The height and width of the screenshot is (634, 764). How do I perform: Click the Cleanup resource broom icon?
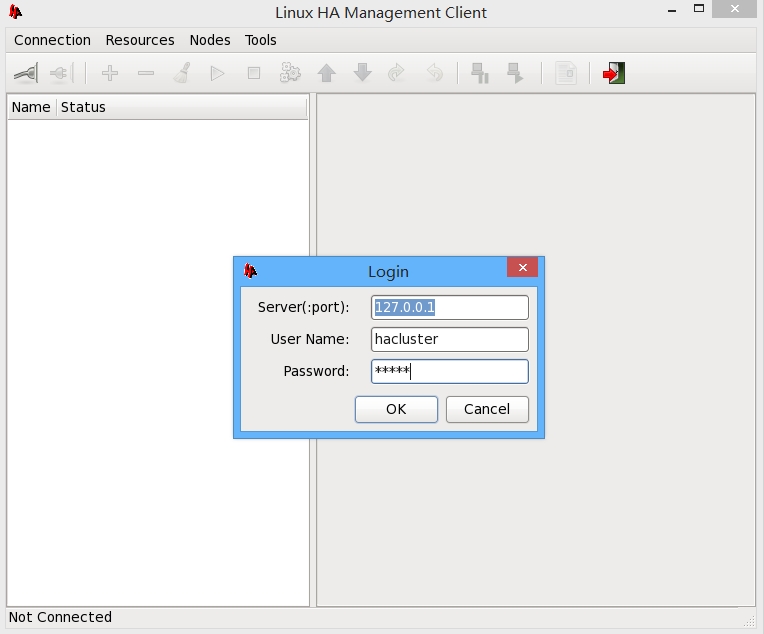[182, 73]
